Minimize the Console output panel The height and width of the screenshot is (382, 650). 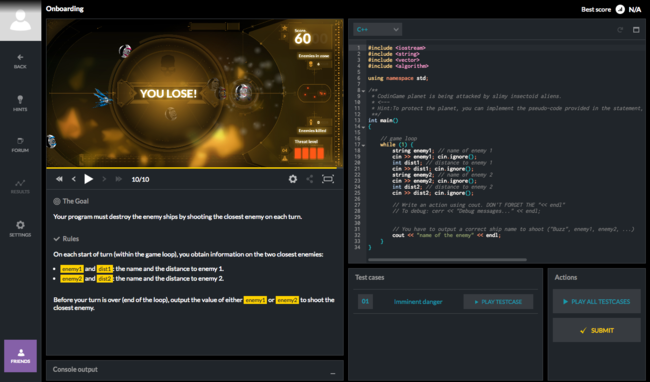[332, 373]
